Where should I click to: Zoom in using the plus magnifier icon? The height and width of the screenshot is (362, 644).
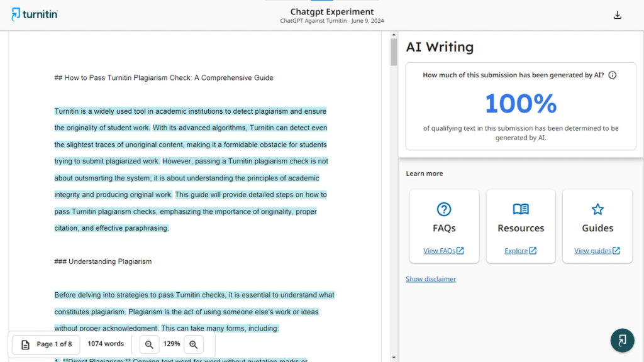tap(194, 344)
